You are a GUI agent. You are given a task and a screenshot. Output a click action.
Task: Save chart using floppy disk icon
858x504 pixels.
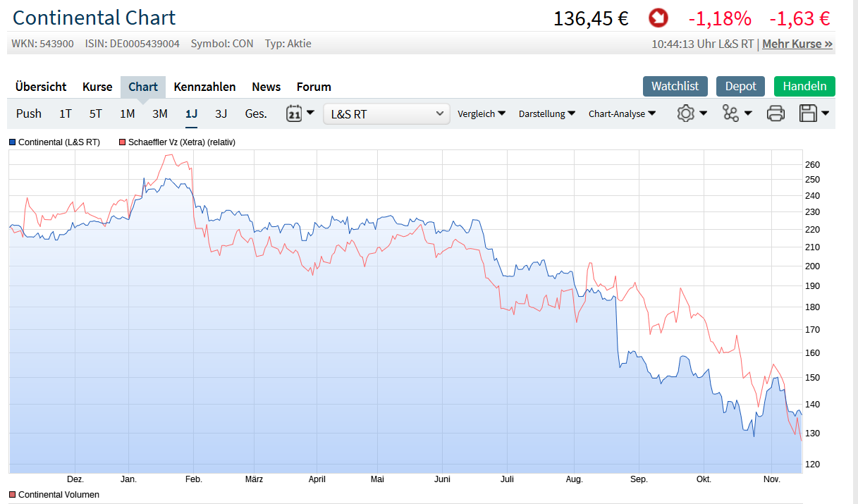point(808,113)
